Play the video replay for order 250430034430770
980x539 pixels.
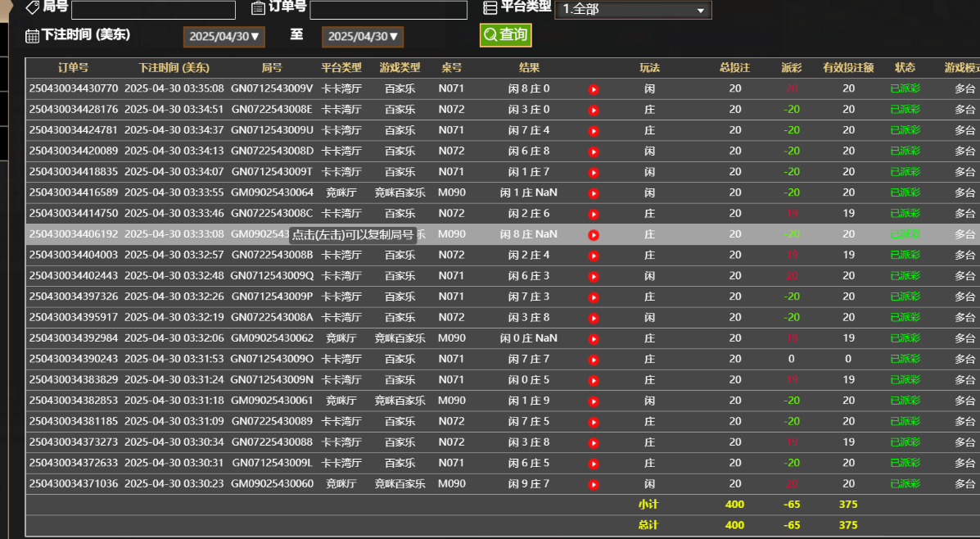click(x=595, y=88)
